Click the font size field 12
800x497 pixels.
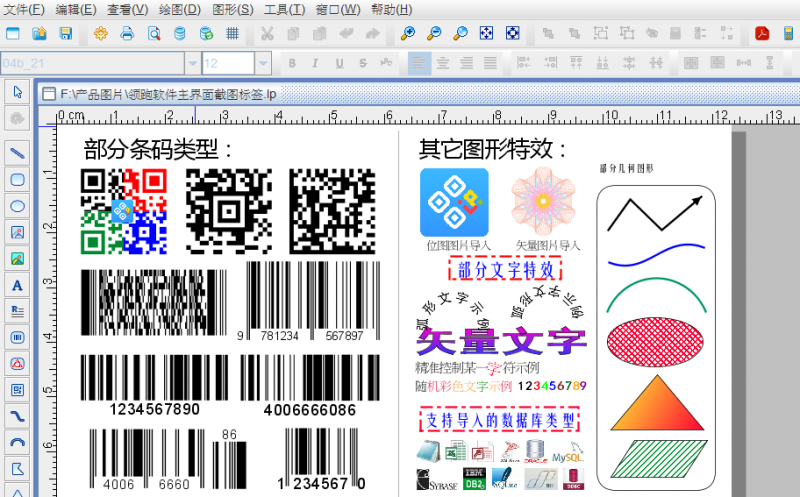(228, 64)
